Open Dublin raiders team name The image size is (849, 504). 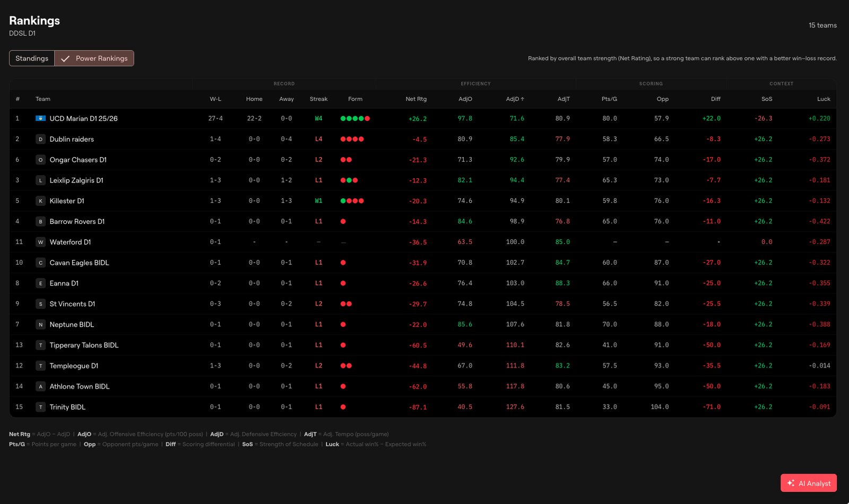(72, 139)
